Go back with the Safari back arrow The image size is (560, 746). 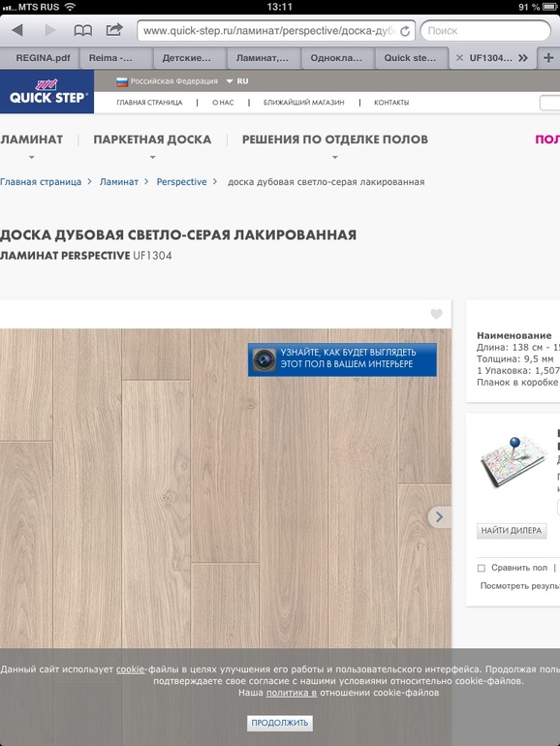click(17, 30)
